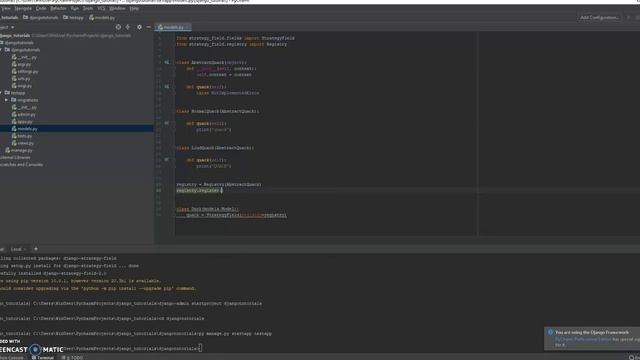Click line importing Registry
640x360 pixels.
click(x=231, y=44)
